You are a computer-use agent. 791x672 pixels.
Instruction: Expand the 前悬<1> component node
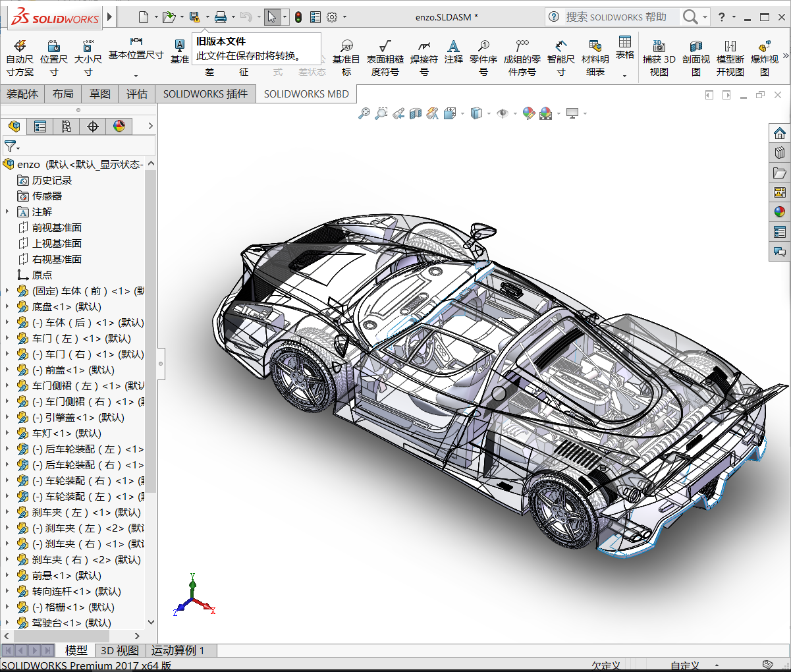tap(7, 575)
